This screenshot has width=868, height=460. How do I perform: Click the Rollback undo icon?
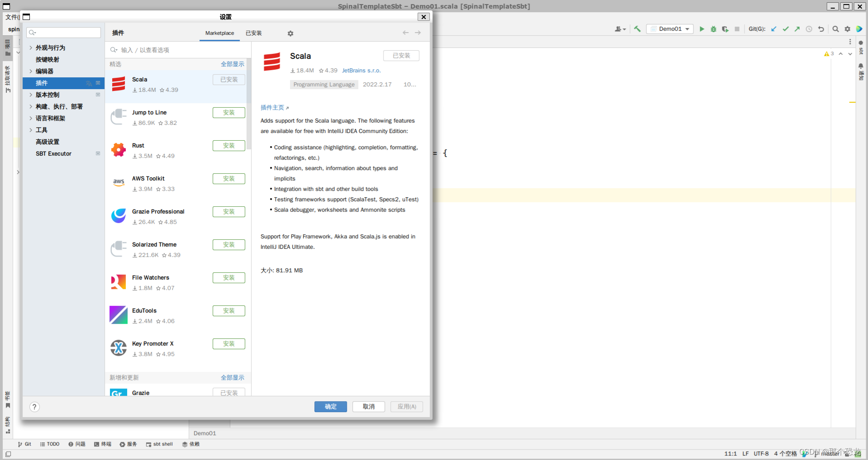coord(821,29)
